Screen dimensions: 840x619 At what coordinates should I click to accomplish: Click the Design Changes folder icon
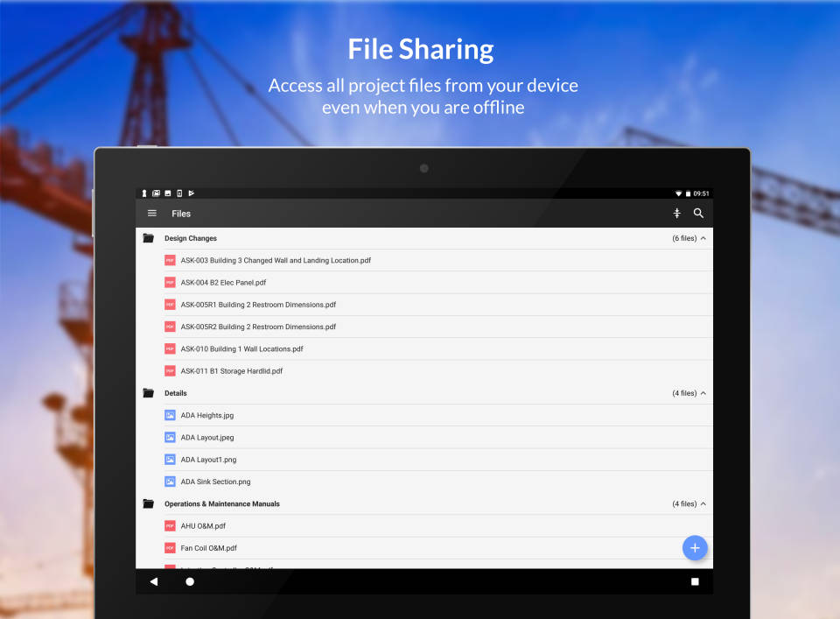click(x=148, y=237)
